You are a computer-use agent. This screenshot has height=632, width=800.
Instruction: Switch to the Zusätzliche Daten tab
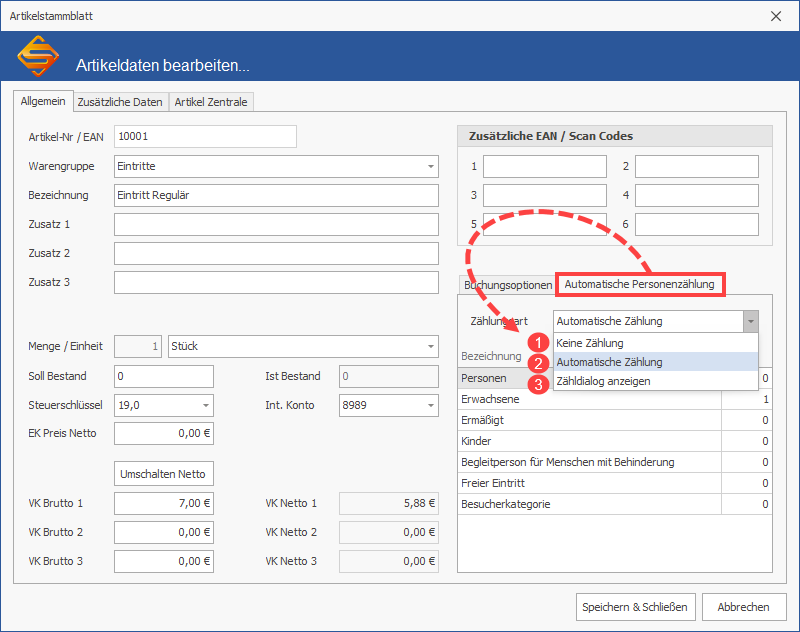coord(120,102)
